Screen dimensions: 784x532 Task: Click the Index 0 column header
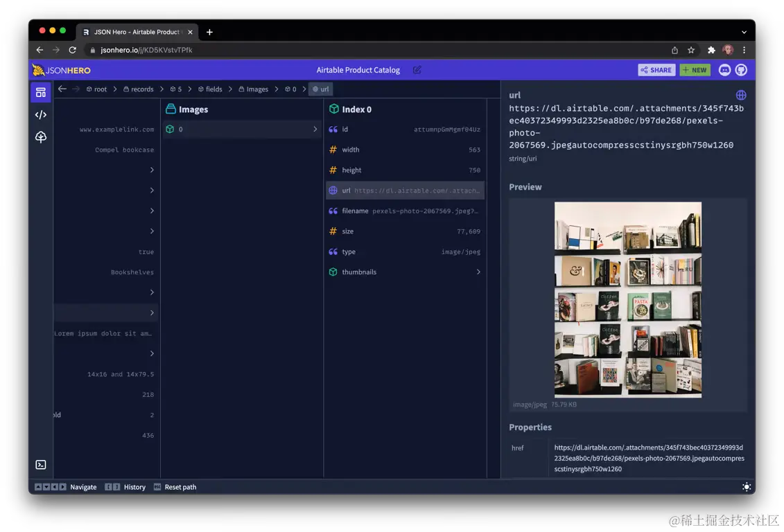[x=351, y=109]
